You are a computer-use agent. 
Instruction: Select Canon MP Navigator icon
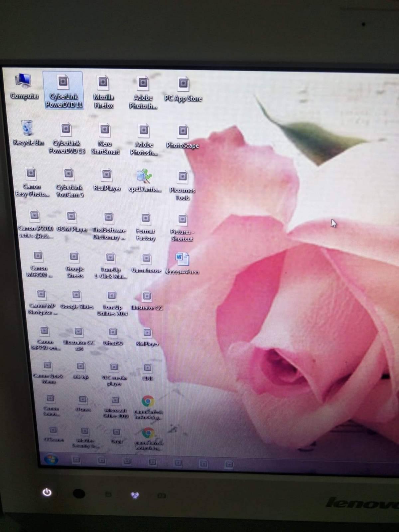click(x=42, y=303)
